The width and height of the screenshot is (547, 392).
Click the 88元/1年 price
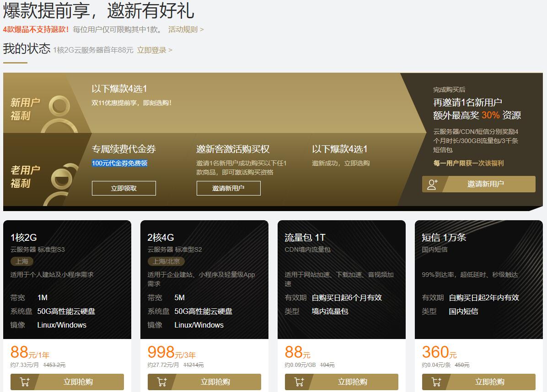[30, 352]
